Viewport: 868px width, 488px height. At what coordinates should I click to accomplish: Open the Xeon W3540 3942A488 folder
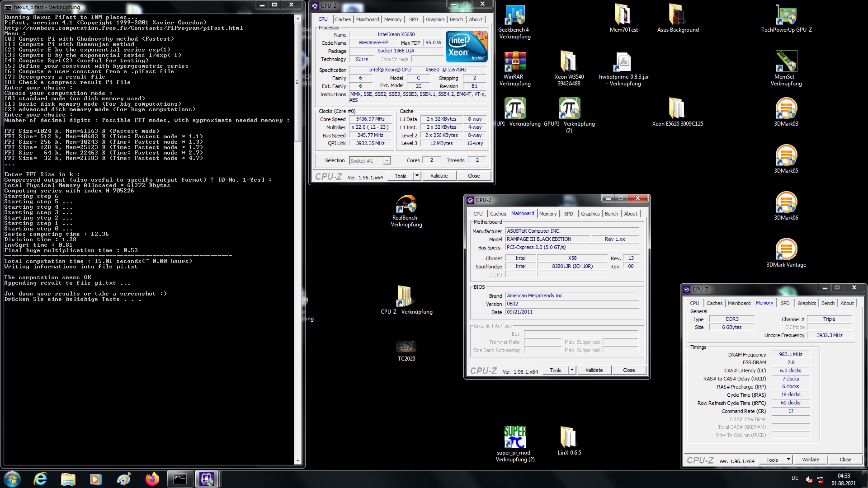tap(569, 69)
